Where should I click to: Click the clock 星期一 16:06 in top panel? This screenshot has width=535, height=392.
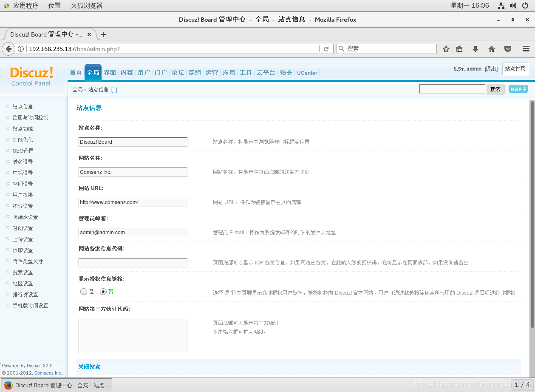[x=470, y=6]
